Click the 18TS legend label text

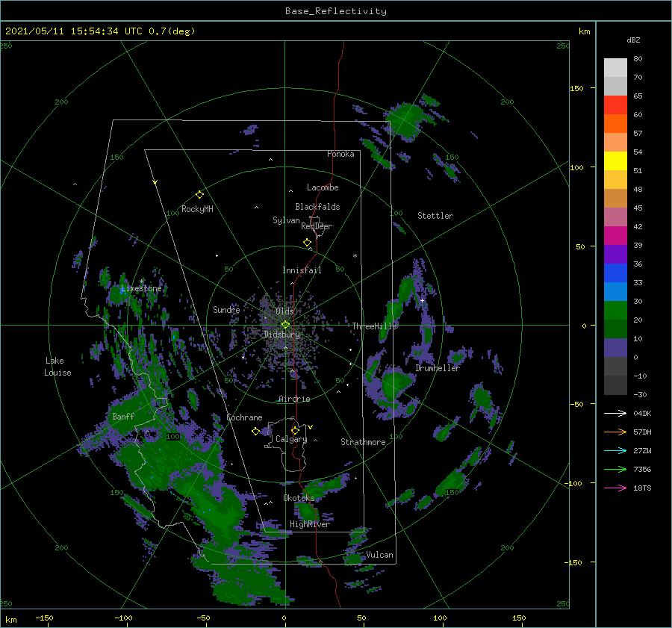[642, 488]
